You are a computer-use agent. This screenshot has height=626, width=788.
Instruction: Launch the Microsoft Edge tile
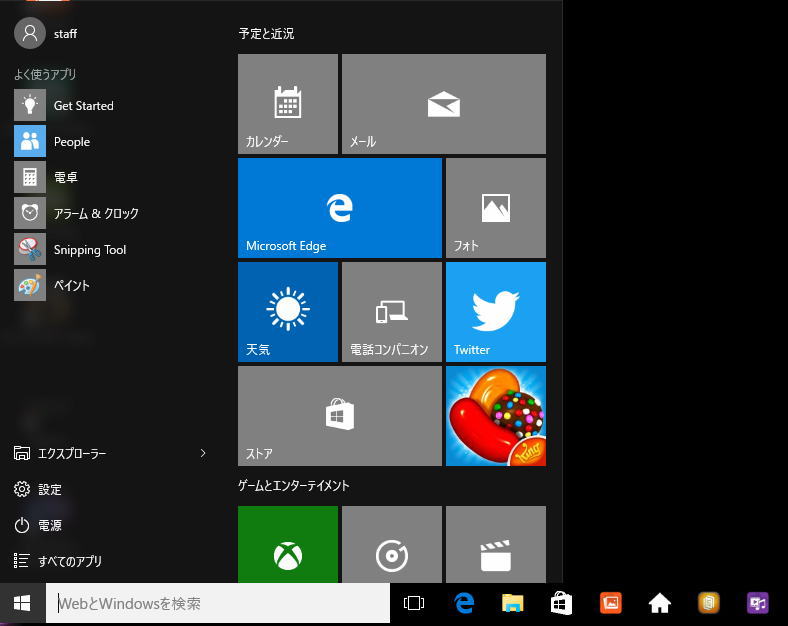340,208
